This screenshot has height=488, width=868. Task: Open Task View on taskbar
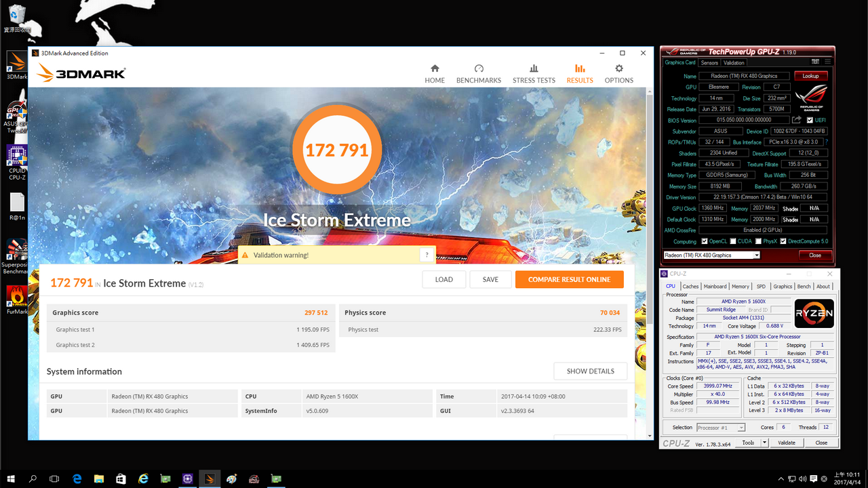(x=54, y=479)
